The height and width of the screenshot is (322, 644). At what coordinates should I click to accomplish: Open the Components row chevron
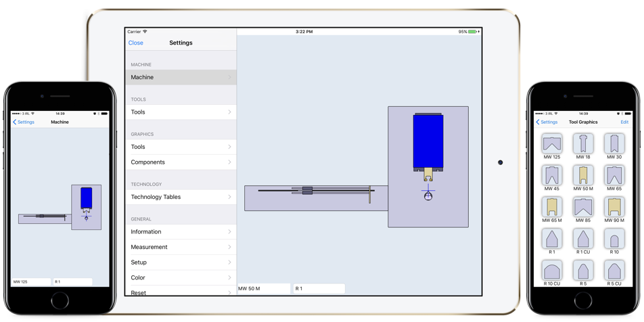click(229, 162)
